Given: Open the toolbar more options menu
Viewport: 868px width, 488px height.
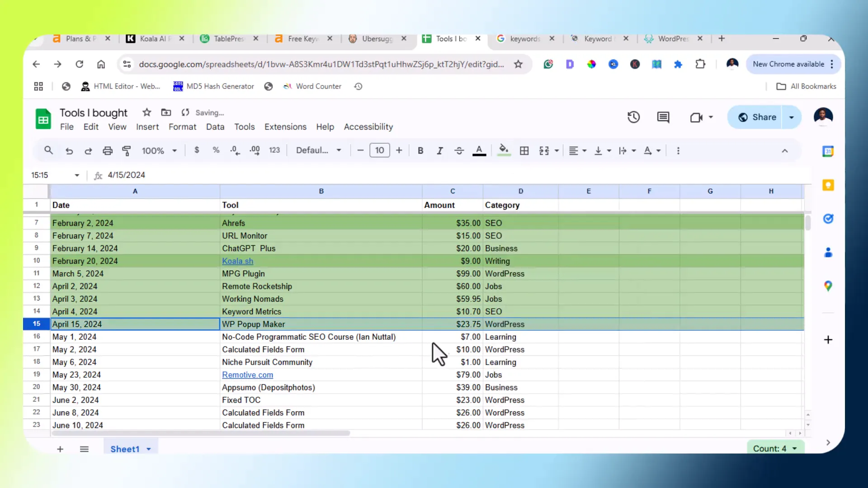Looking at the screenshot, I should [x=678, y=150].
